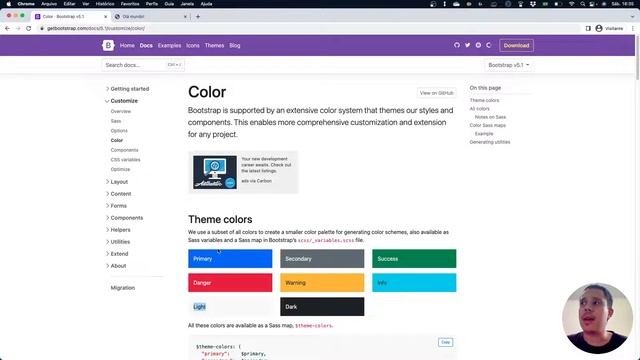
Task: Click the Success green color swatch
Action: tap(414, 259)
